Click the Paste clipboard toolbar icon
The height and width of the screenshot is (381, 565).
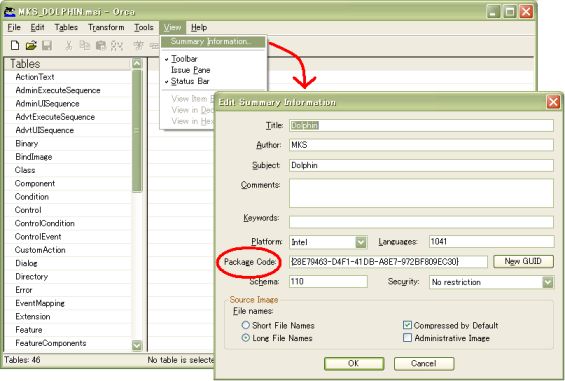(x=101, y=45)
